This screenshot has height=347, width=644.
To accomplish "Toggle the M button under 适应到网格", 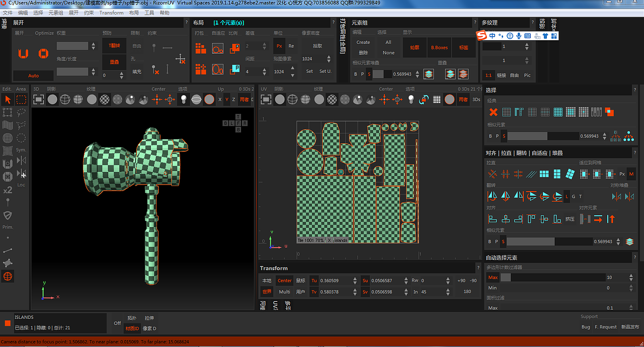I will click(x=631, y=174).
